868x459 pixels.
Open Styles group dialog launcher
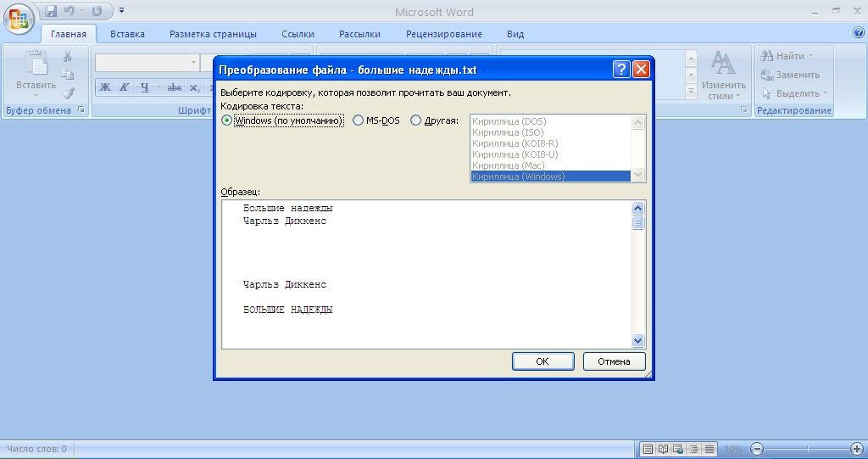pyautogui.click(x=744, y=109)
